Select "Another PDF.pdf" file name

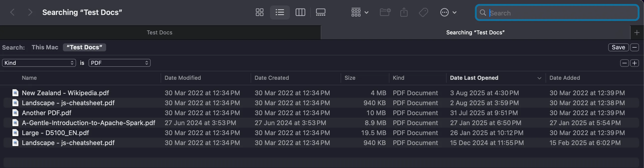(x=46, y=113)
